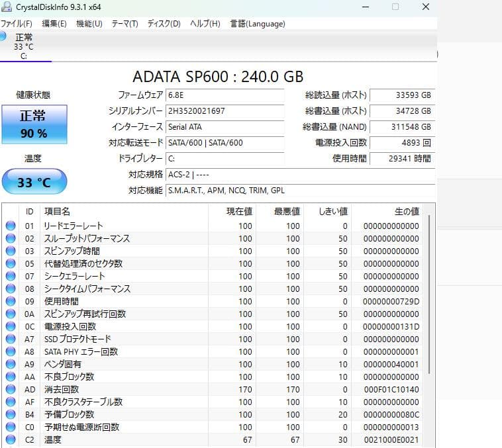Click features field S.M.A.R.T., APM, NCQ, TRIM, GPL
The width and height of the screenshot is (502, 448).
coord(300,191)
